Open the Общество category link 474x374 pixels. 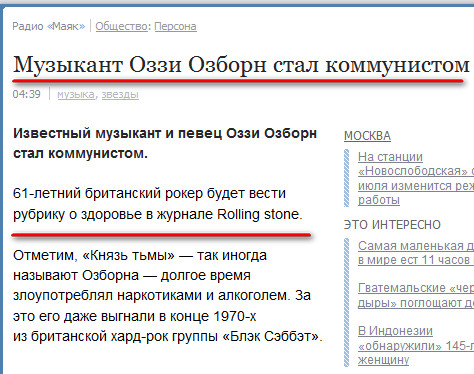[x=121, y=26]
